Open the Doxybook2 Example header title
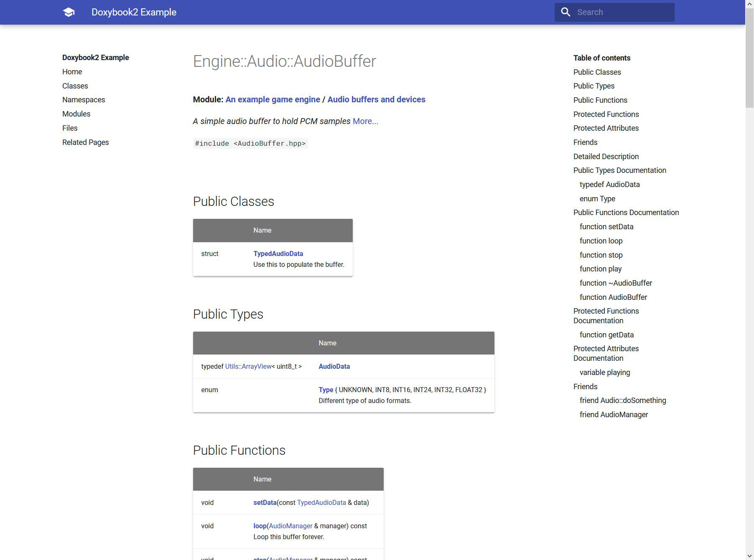This screenshot has width=754, height=560. (x=134, y=12)
